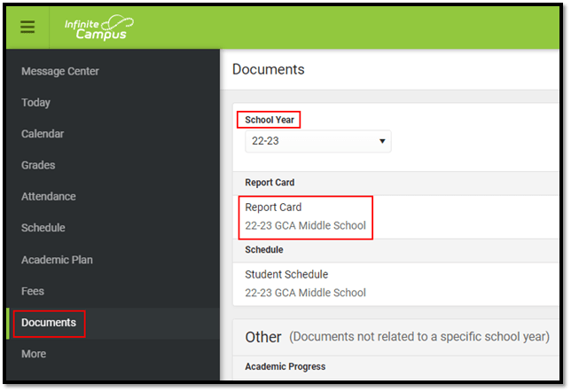
Task: Open the Attendance page
Action: (x=49, y=196)
